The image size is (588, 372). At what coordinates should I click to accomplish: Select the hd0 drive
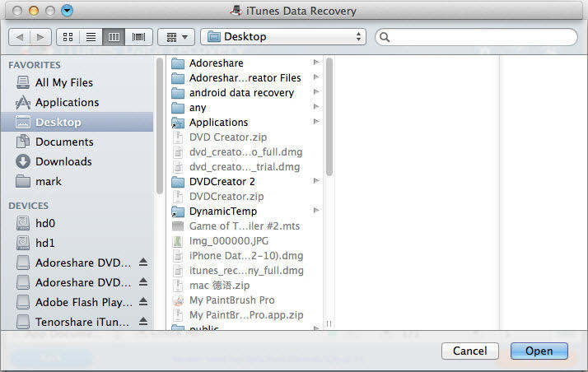(x=77, y=223)
